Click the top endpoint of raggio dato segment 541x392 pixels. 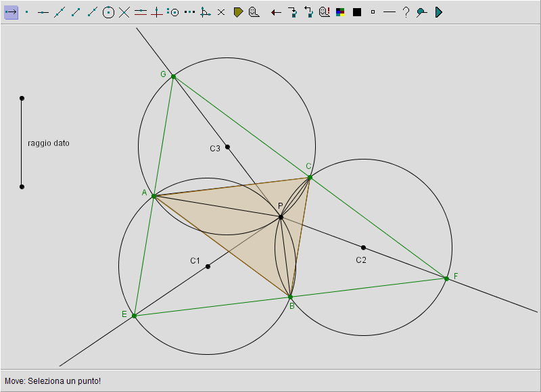click(x=22, y=98)
